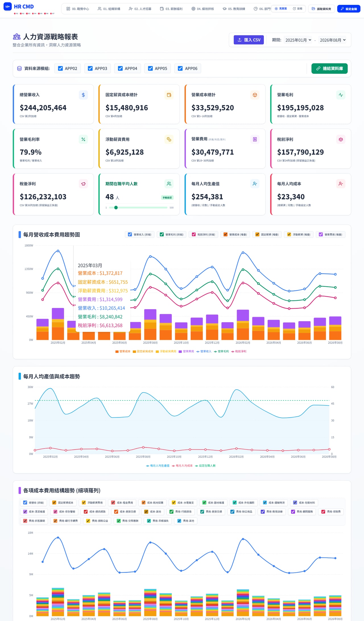
Task: Toggle 營業費用 (堆疊) series checkbox
Action: point(321,235)
